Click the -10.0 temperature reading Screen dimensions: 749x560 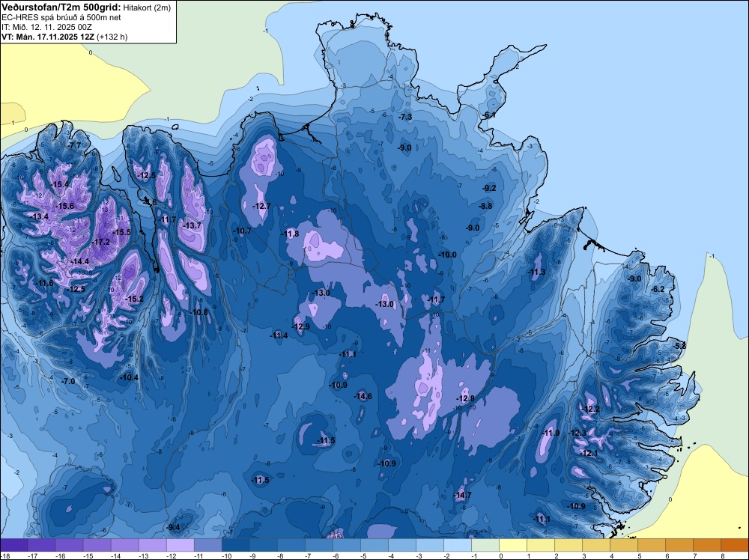(x=448, y=255)
